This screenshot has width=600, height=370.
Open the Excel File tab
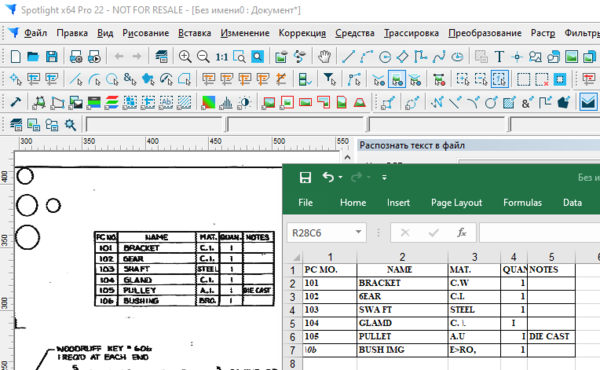pos(305,202)
